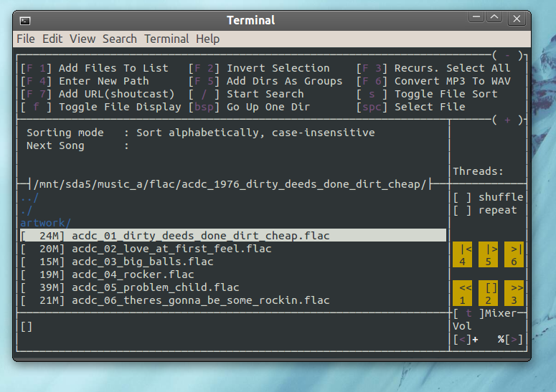The width and height of the screenshot is (556, 392).
Task: Click the [ s ] Toggle File Sort option
Action: coord(427,94)
